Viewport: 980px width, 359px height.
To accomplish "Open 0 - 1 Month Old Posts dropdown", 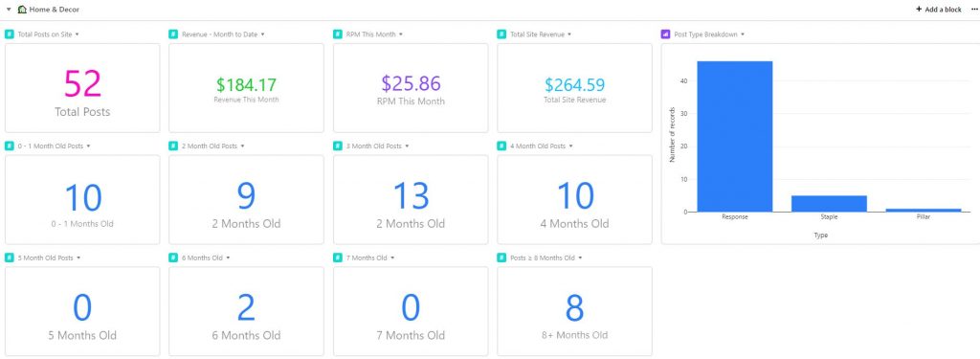I will (88, 146).
